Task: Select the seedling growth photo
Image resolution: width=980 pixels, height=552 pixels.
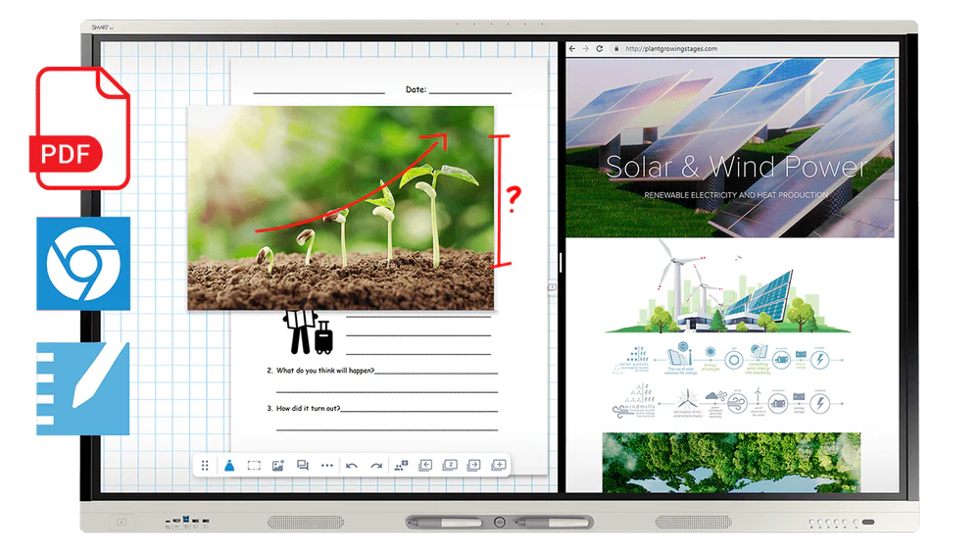Action: coord(341,208)
